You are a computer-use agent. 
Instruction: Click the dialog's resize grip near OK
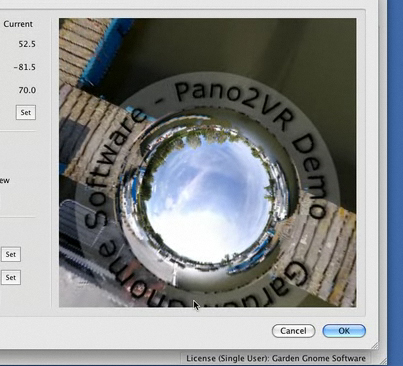tap(375, 345)
